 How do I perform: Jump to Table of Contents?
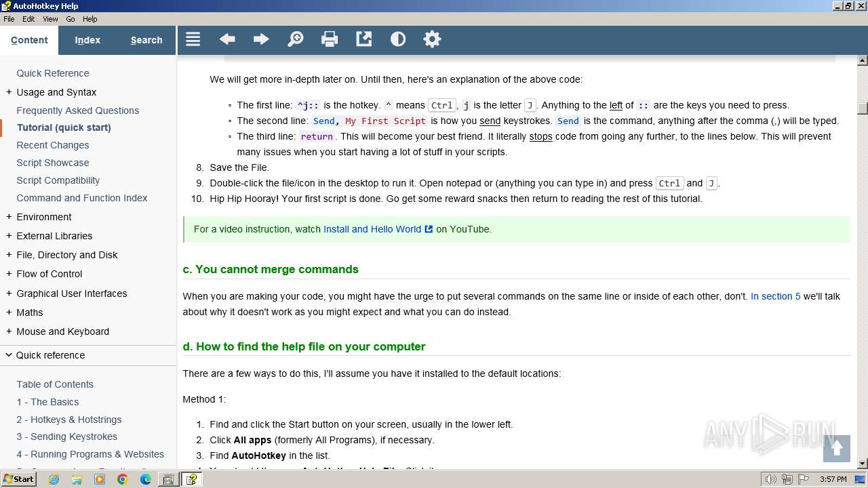point(55,384)
